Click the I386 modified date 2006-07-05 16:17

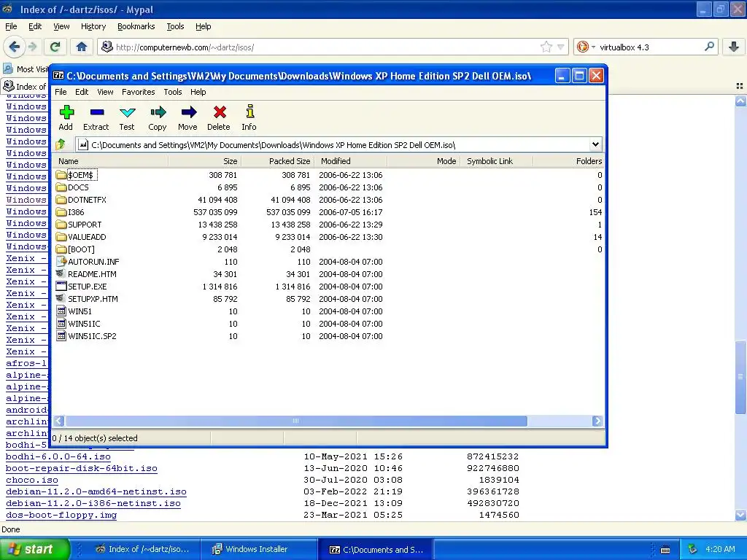click(351, 212)
